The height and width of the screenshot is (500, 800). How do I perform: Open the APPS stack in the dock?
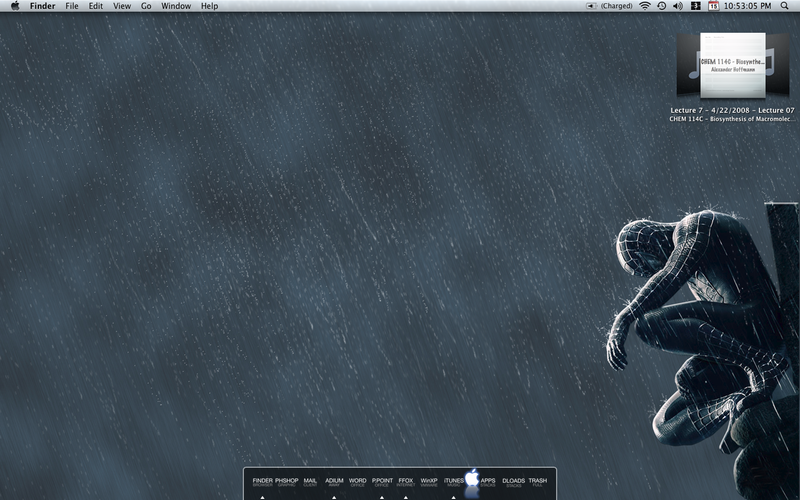tap(488, 483)
